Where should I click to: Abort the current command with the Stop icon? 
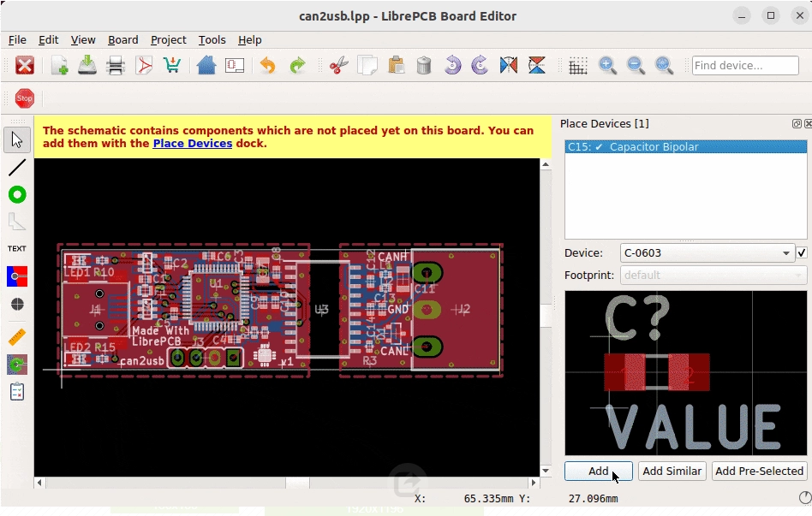(24, 98)
